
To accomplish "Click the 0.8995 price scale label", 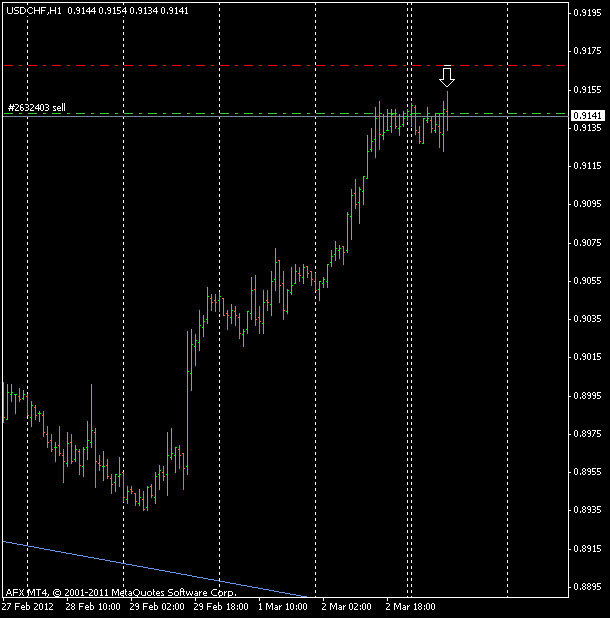I will (x=588, y=395).
